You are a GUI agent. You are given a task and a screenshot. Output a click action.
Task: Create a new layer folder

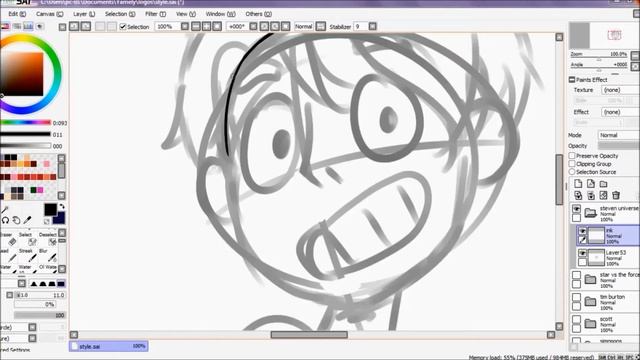tap(603, 184)
